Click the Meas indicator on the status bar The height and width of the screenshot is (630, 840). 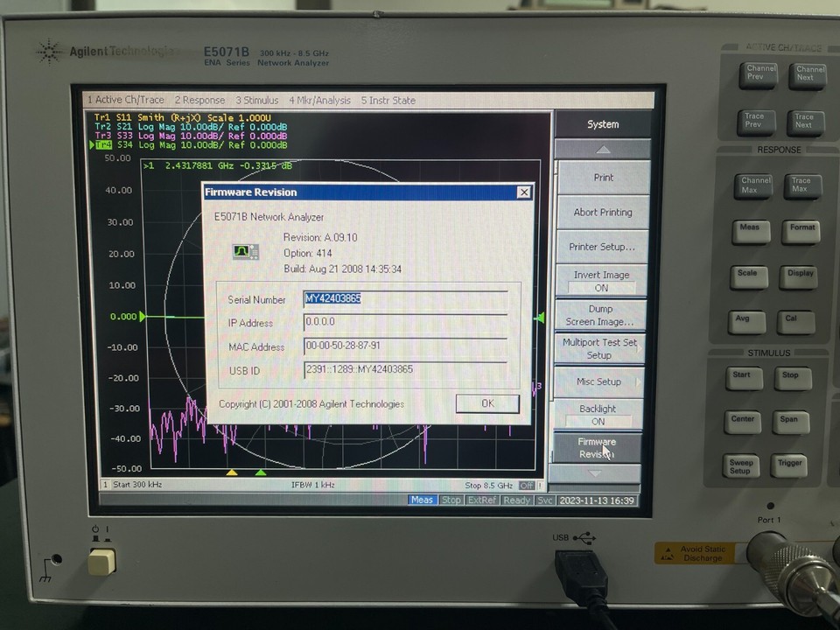(422, 500)
